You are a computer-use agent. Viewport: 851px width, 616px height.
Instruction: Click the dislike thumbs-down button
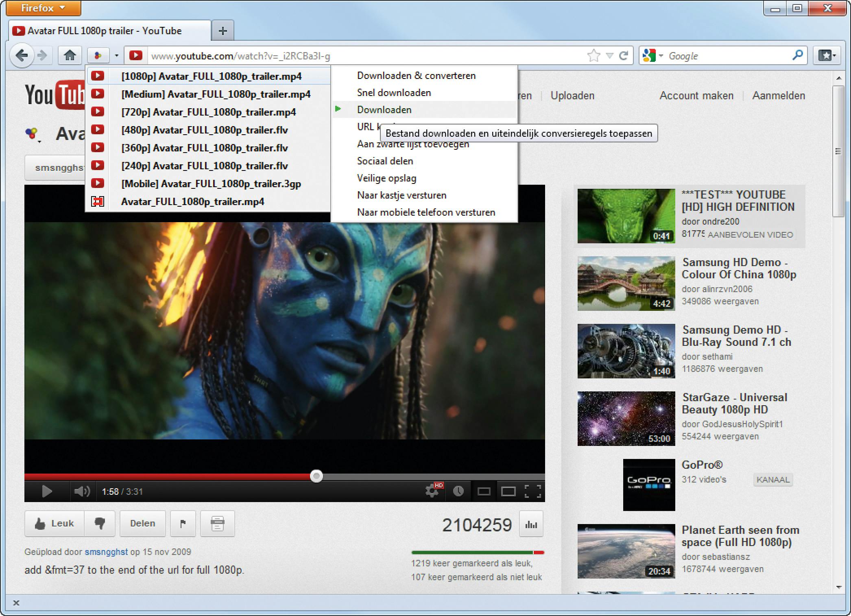point(100,523)
